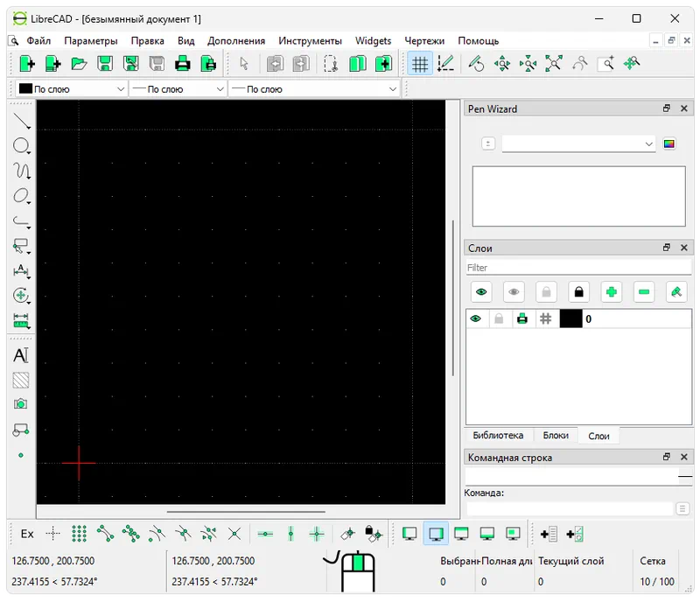700x602 pixels.
Task: Select the Circle tool
Action: click(x=21, y=145)
